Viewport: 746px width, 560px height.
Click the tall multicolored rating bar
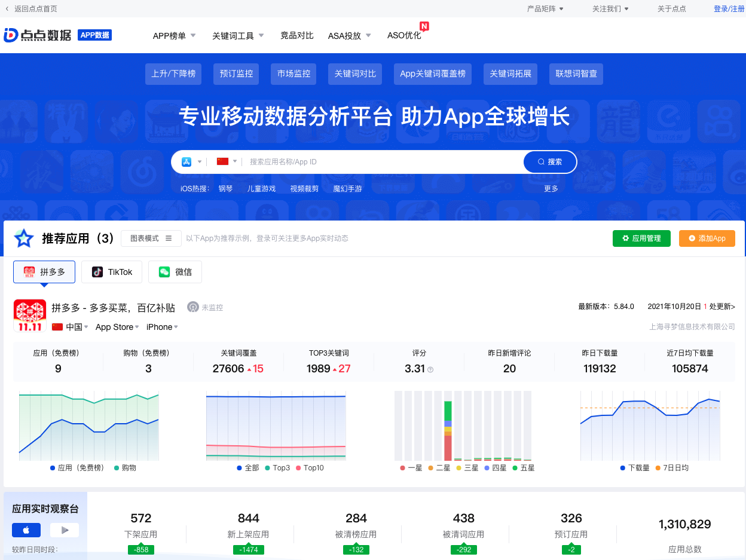448,431
